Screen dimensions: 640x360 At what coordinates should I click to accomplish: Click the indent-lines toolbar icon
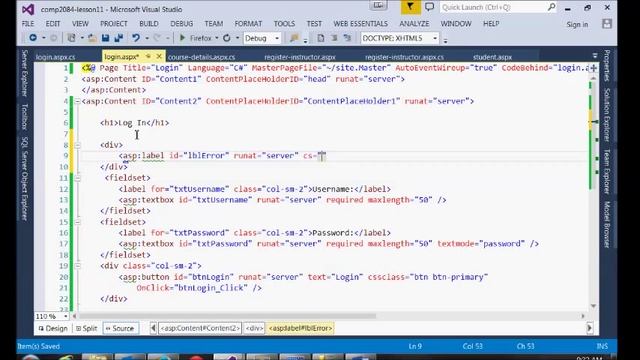point(334,38)
